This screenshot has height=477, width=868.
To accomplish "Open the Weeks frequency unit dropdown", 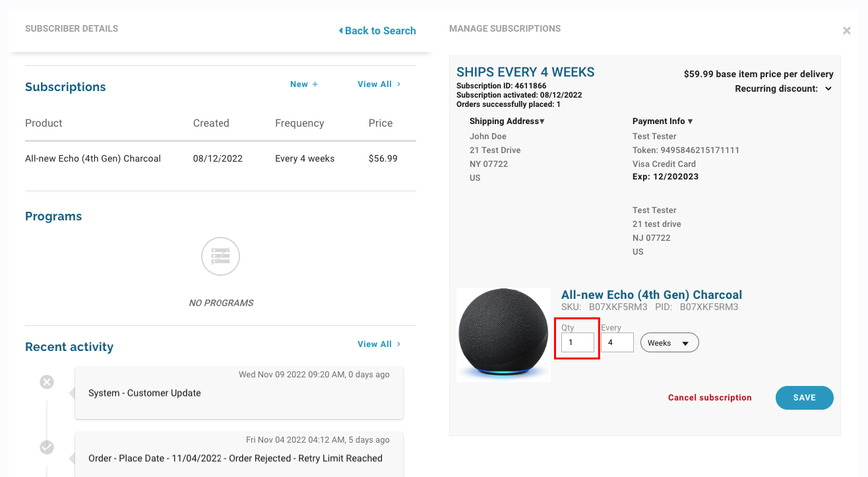I will tap(669, 342).
